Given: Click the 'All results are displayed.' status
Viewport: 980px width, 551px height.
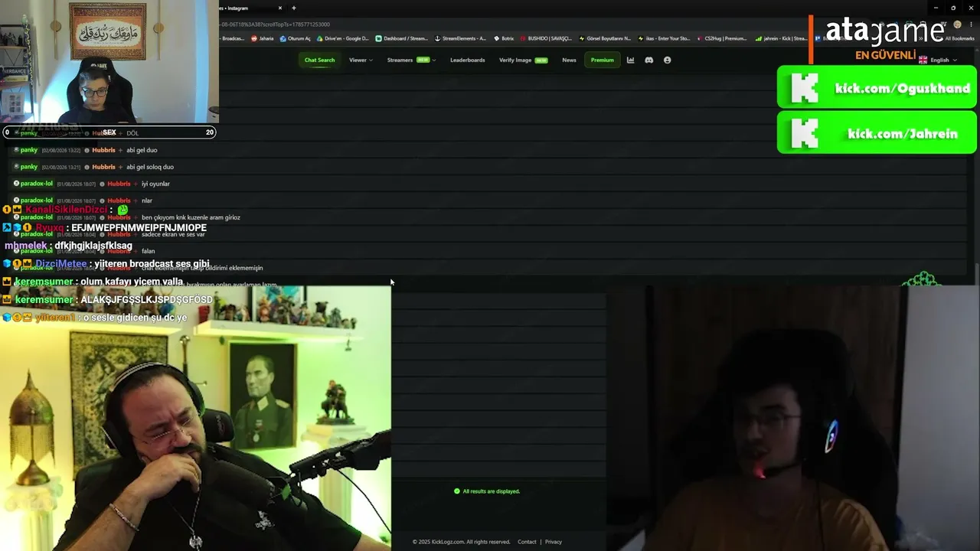Looking at the screenshot, I should [487, 491].
